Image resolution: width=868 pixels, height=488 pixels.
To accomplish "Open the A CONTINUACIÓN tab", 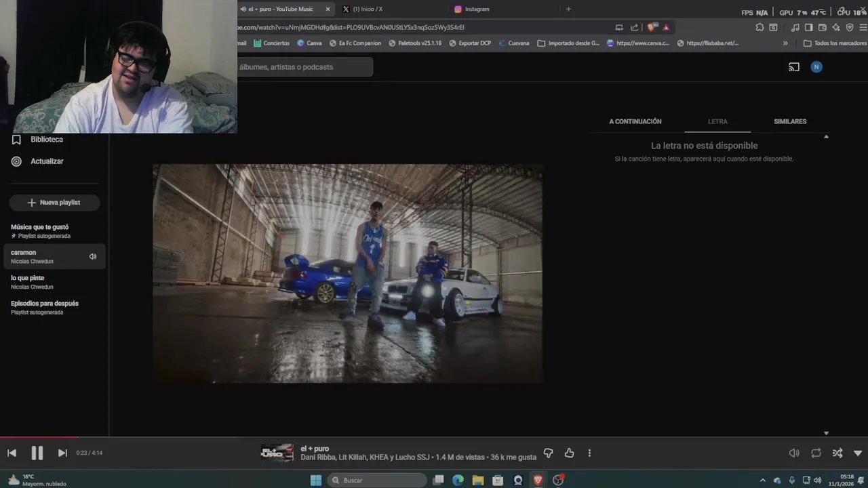I will (x=635, y=121).
